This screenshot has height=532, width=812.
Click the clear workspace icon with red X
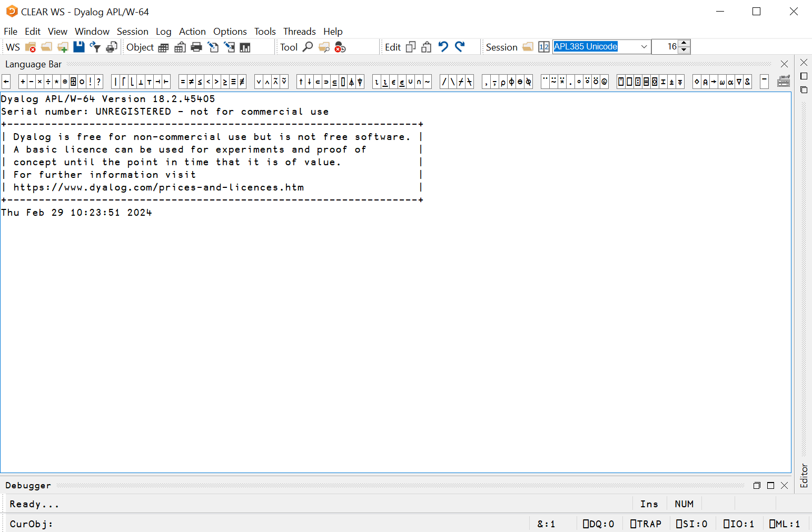pyautogui.click(x=31, y=47)
